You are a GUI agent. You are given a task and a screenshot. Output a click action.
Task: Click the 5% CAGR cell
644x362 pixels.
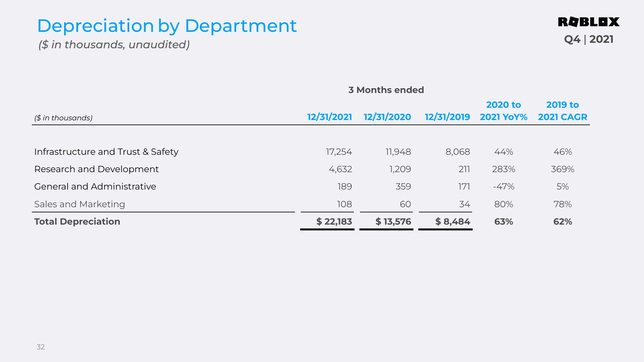click(563, 187)
